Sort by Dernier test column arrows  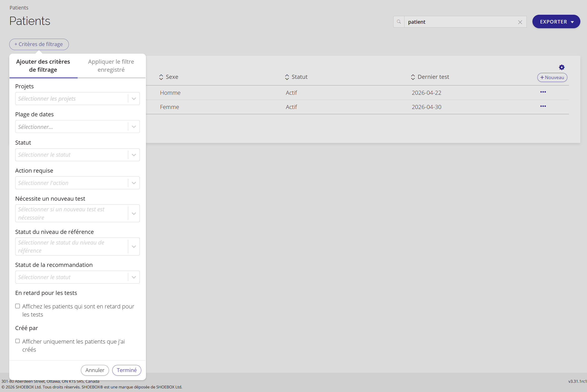click(413, 77)
